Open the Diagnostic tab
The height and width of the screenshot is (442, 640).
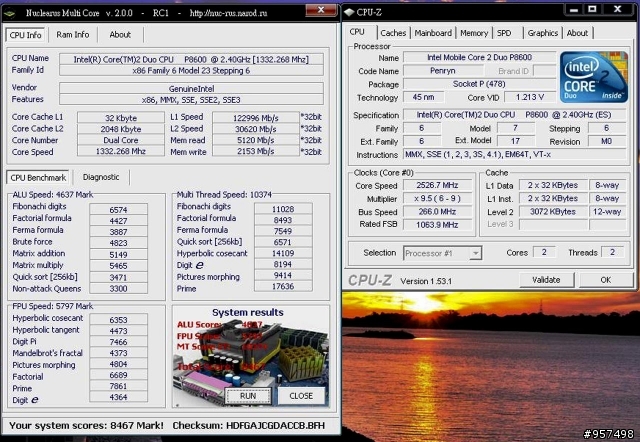[101, 177]
